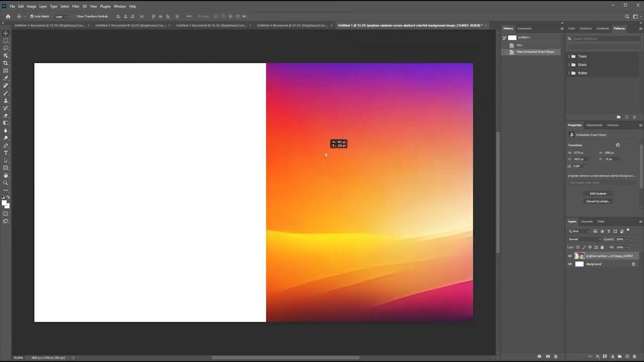Image resolution: width=644 pixels, height=362 pixels.
Task: Hide the pngtree-rainbow smart object layer
Action: (570, 256)
